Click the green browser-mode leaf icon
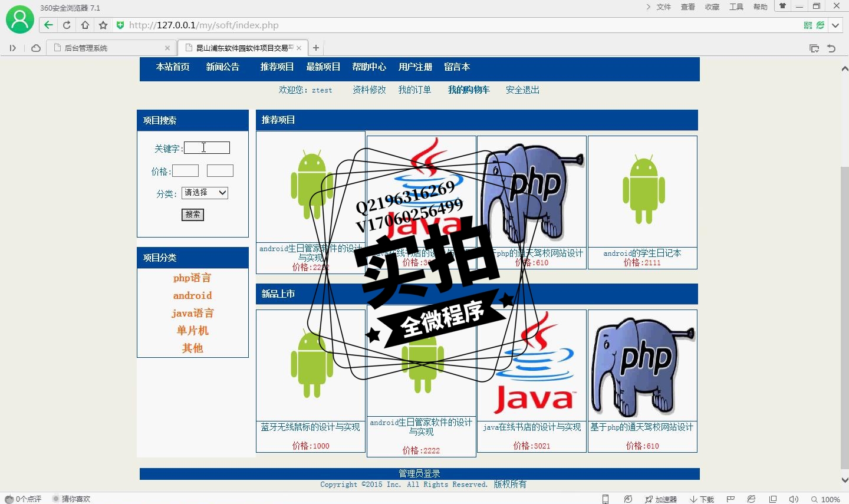849x504 pixels. (x=820, y=25)
